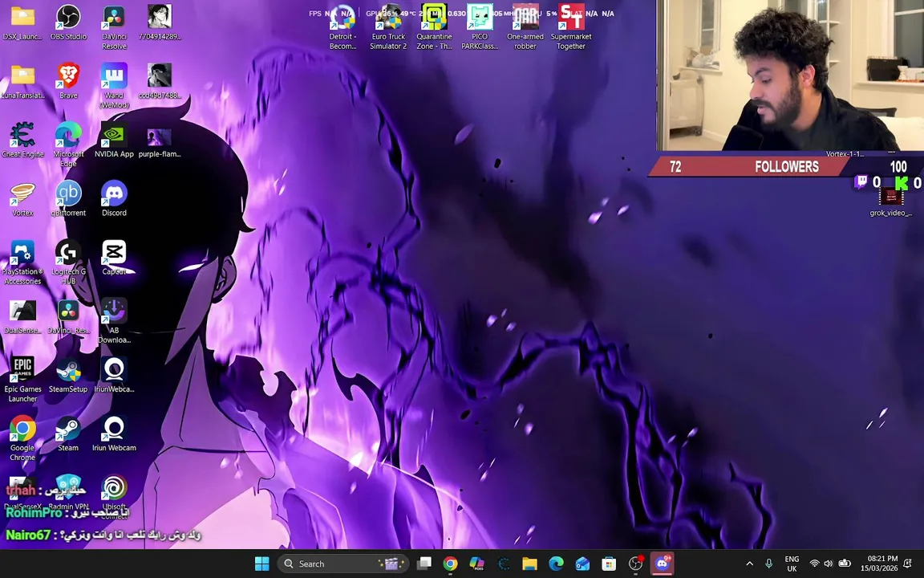Show hidden system tray icons
The height and width of the screenshot is (578, 924).
click(x=750, y=564)
